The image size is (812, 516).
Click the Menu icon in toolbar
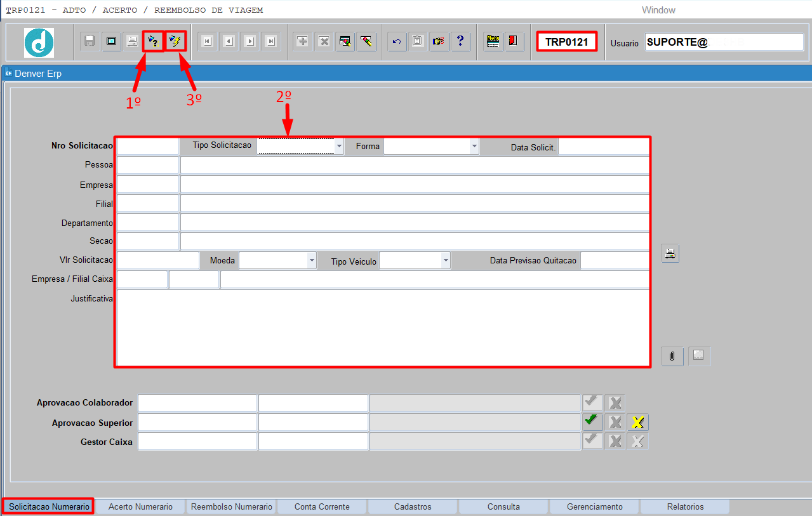click(x=493, y=41)
